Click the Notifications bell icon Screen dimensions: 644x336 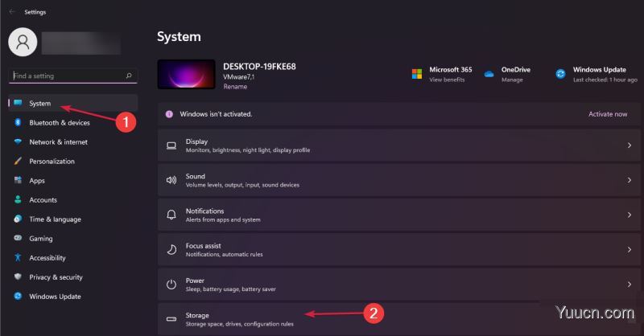click(x=171, y=215)
